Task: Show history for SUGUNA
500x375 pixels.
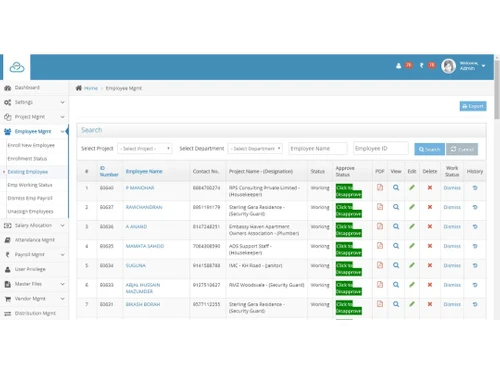Action: click(475, 265)
